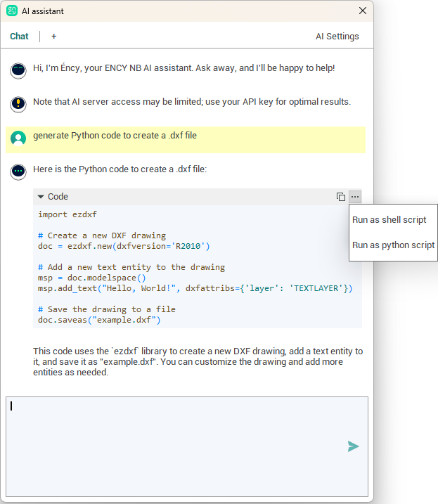Screen dimensions: 438x504
Task: Click the green user avatar icon
Action: point(18,138)
